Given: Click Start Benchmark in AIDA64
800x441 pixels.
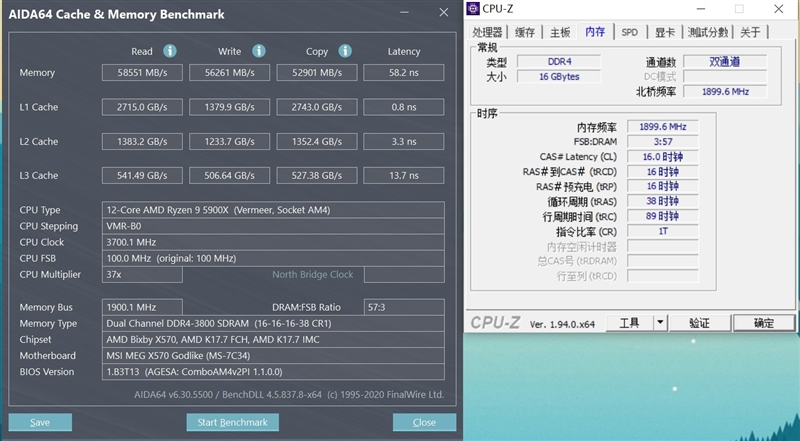Looking at the screenshot, I should point(232,422).
